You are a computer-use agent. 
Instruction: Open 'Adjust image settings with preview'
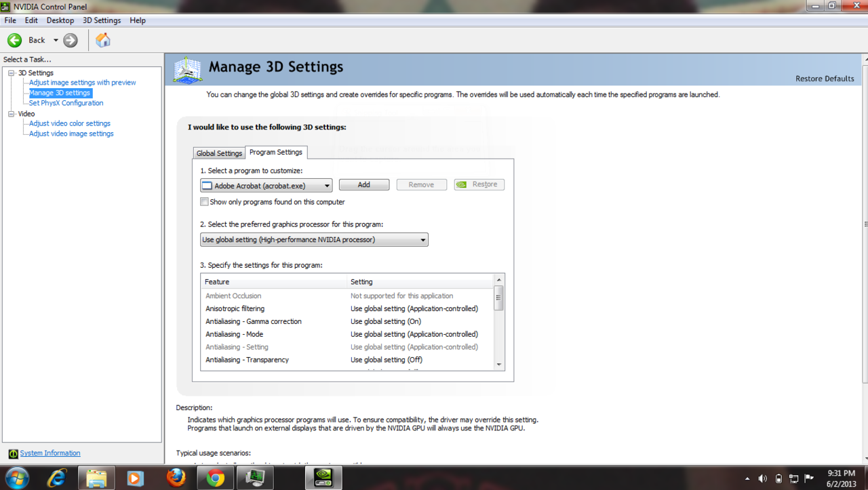(x=83, y=83)
